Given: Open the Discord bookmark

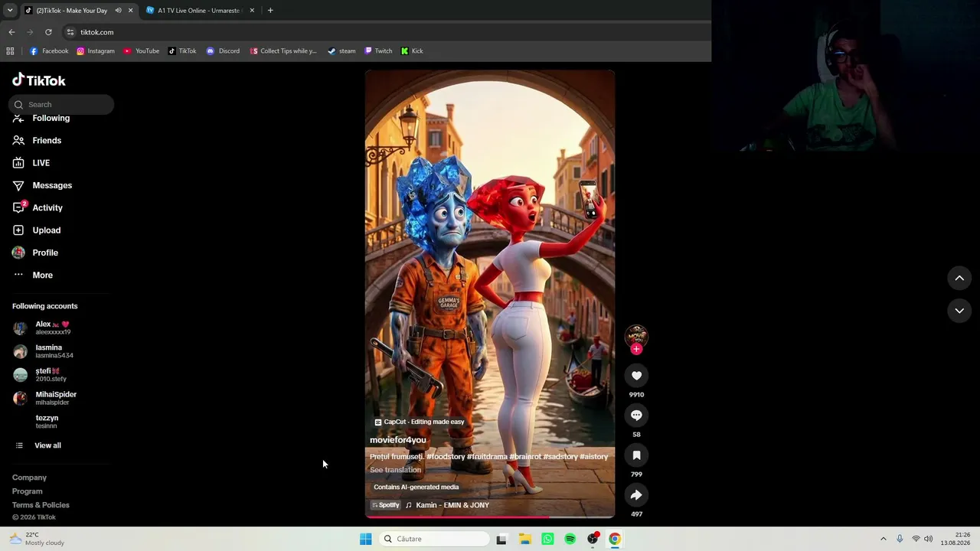Looking at the screenshot, I should tap(223, 51).
